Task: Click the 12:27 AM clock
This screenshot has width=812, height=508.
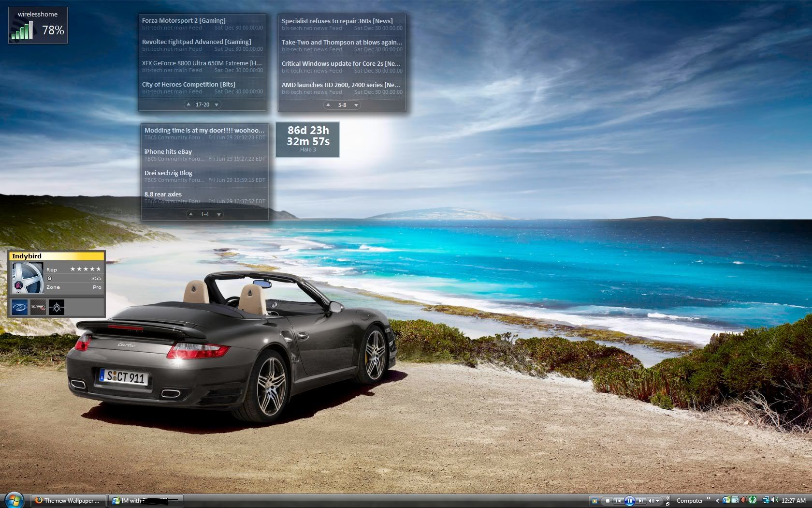Action: (794, 501)
